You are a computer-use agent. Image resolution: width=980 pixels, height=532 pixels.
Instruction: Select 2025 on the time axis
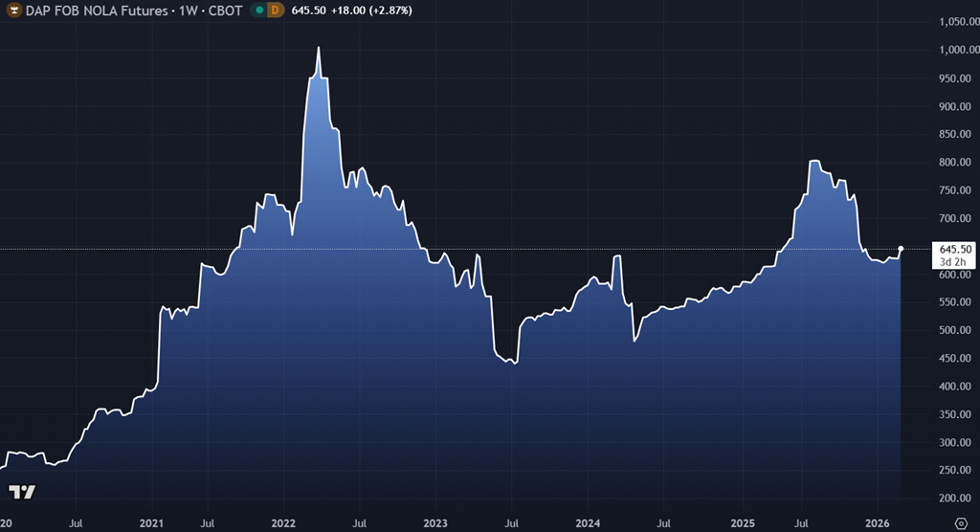tap(742, 523)
